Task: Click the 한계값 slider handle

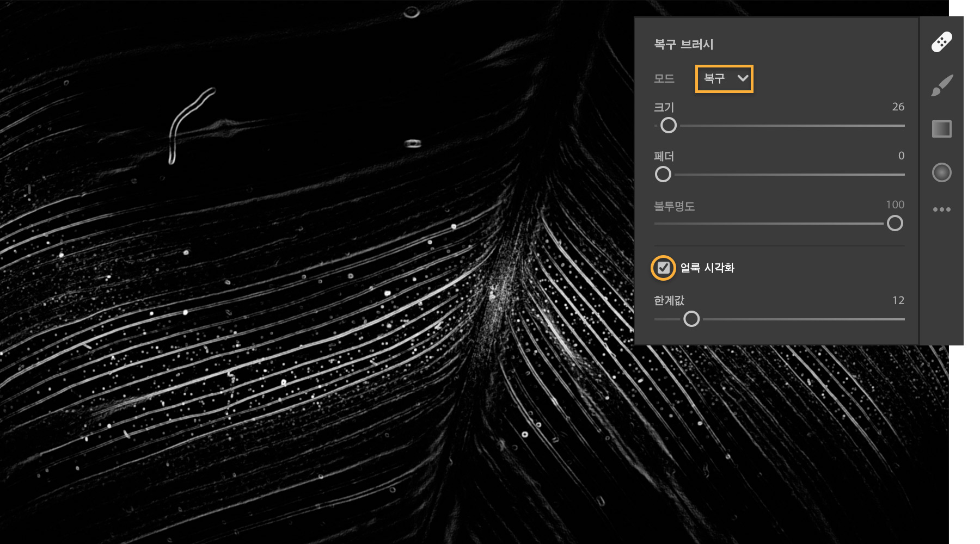Action: tap(691, 319)
